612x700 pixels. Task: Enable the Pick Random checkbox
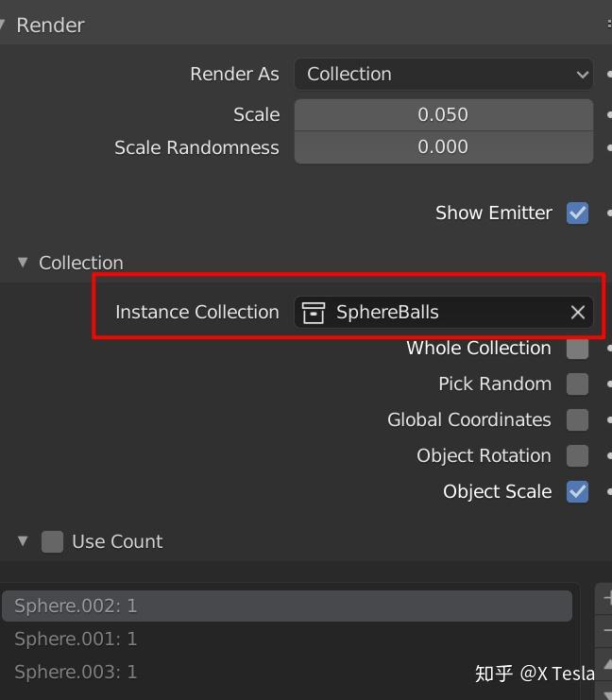(577, 384)
